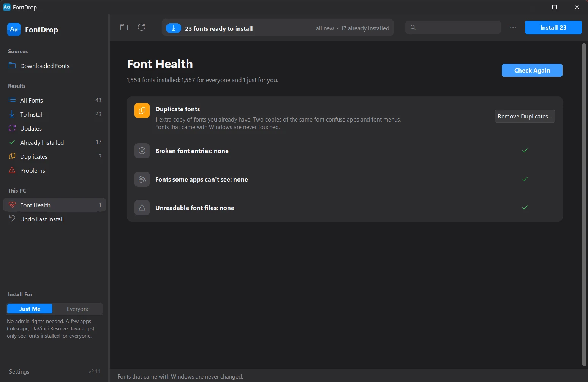This screenshot has width=588, height=382.
Task: Open Duplicates results
Action: 55,156
